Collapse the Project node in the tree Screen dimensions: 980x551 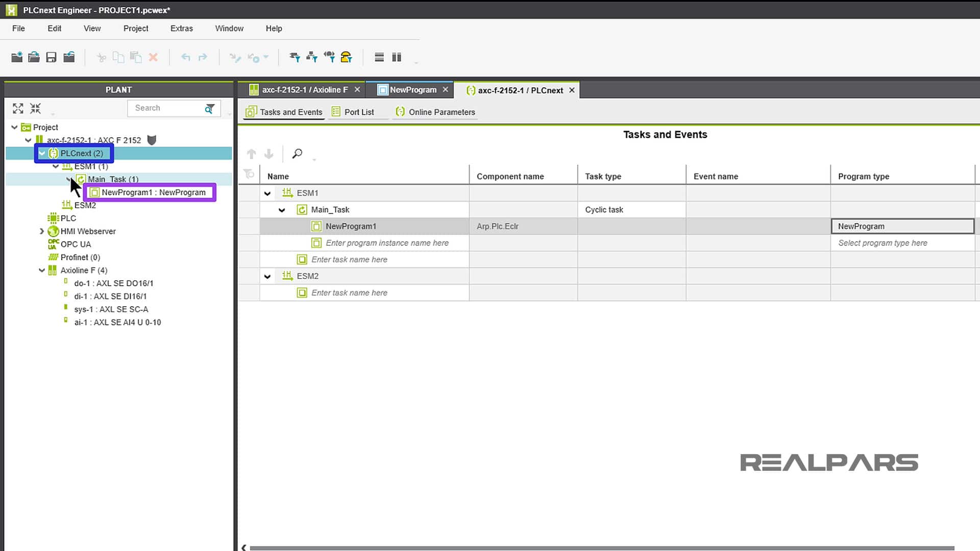(x=14, y=127)
